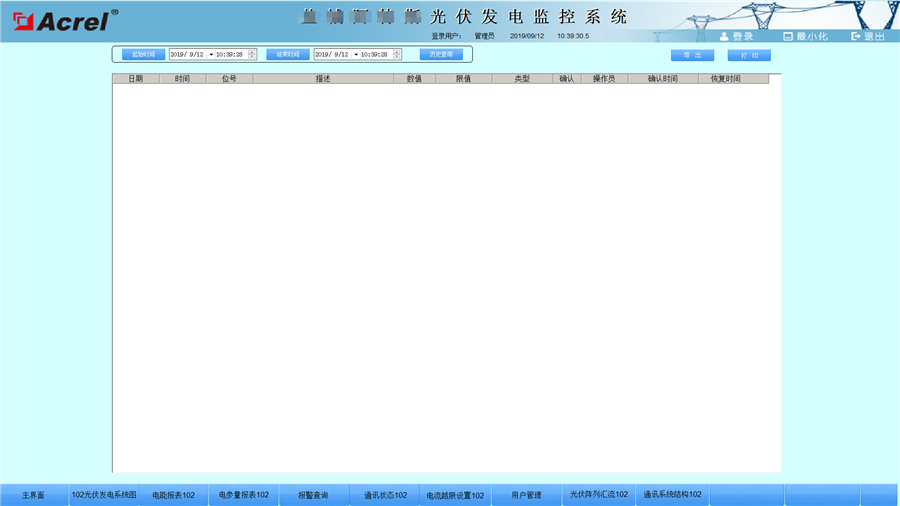The image size is (900, 506).
Task: Open the end date dropdown calendar
Action: (x=356, y=54)
